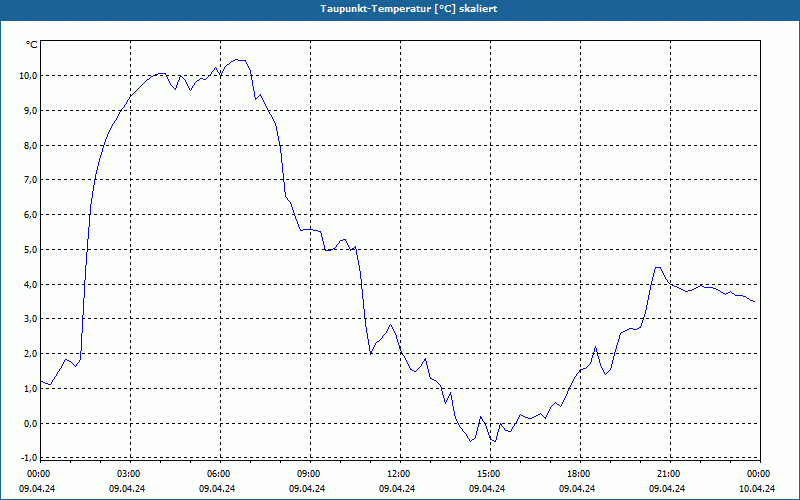Click the 21:00 time axis label
The height and width of the screenshot is (500, 800).
tap(668, 474)
